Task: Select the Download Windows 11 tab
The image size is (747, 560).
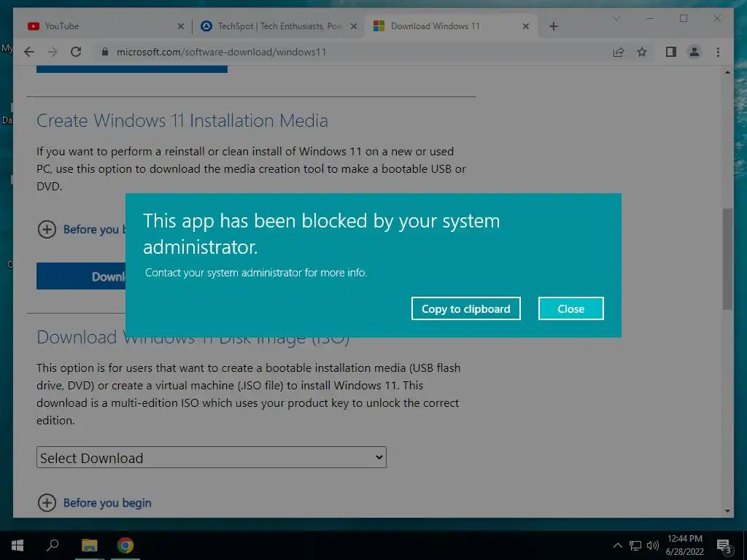Action: click(450, 26)
